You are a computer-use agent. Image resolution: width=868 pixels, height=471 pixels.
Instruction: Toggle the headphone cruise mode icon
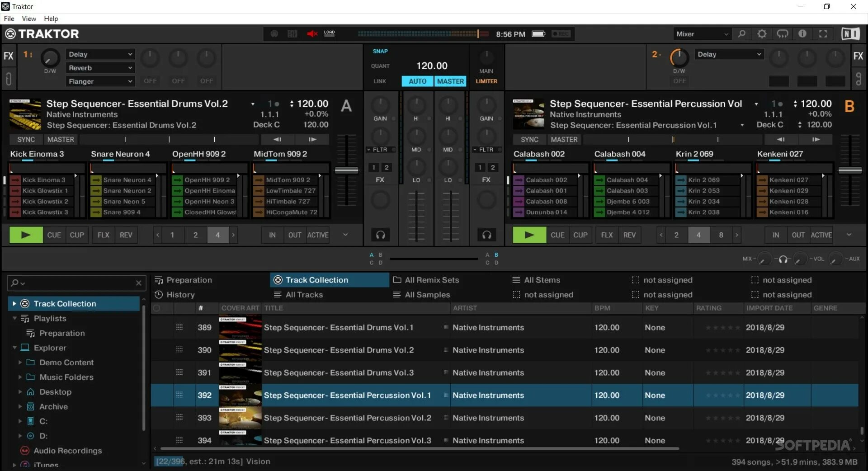coord(782,34)
